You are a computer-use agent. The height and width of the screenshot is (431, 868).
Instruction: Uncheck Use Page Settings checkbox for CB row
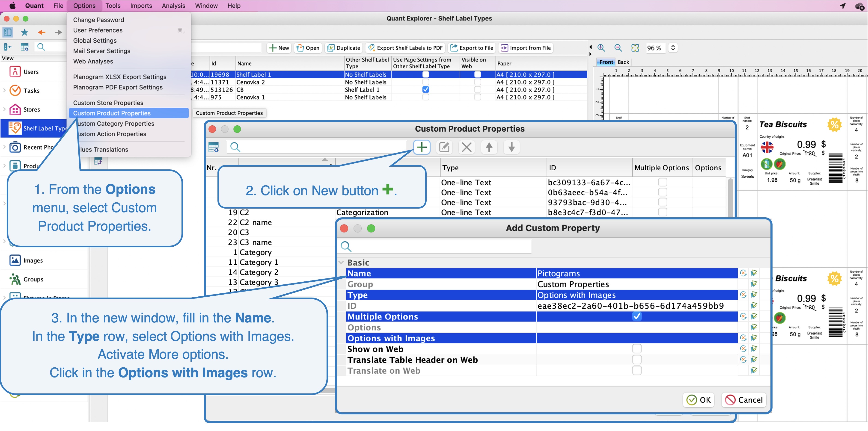click(x=425, y=90)
